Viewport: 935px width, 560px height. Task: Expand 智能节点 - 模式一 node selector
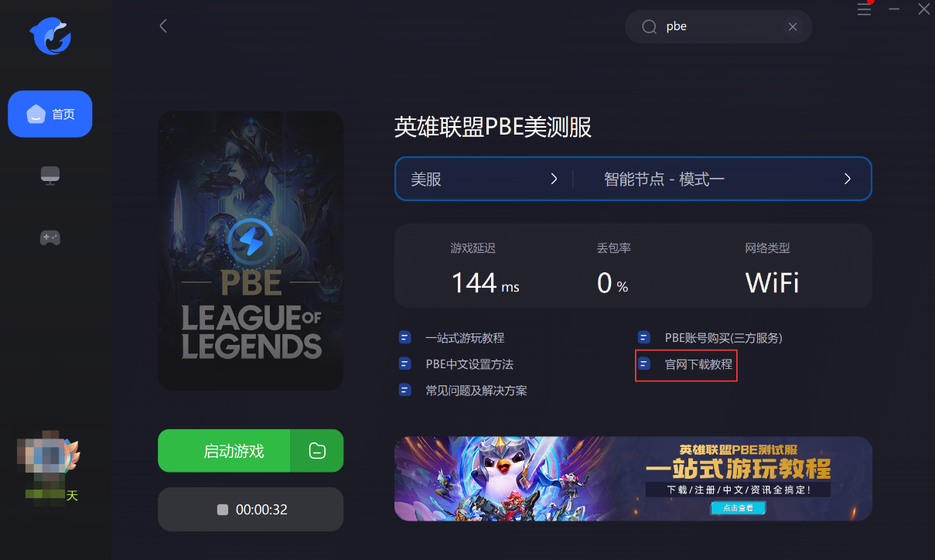[722, 179]
